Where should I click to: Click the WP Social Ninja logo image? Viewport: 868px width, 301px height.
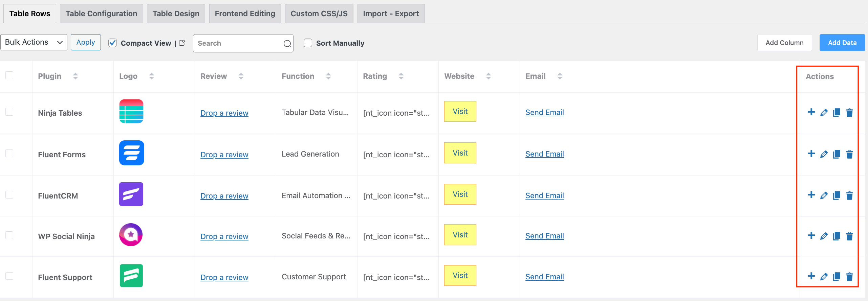[x=131, y=235]
